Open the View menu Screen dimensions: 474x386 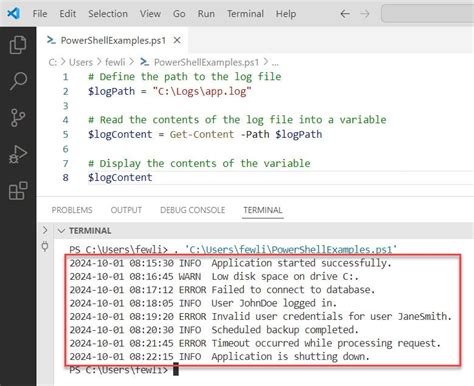[x=150, y=14]
